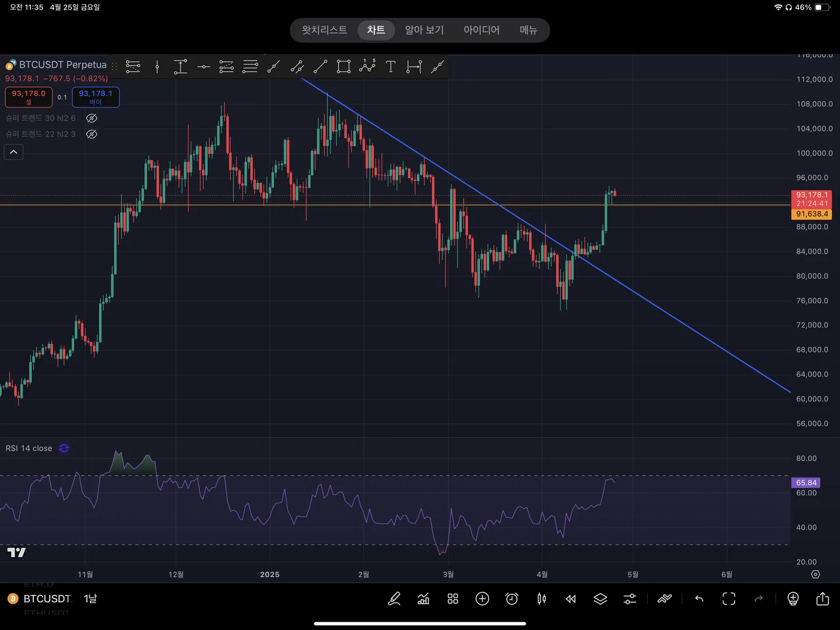This screenshot has height=630, width=840.
Task: Open candlestick chart type picker
Action: [542, 598]
